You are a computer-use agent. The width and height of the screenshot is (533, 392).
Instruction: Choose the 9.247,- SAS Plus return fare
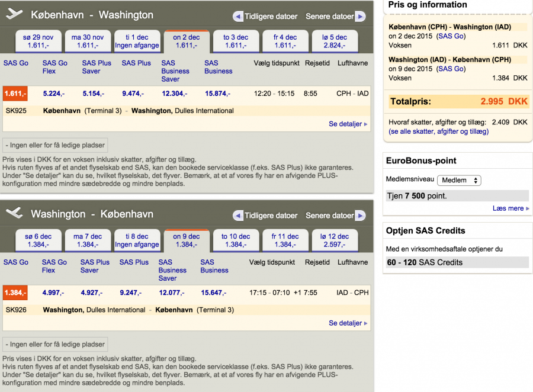tap(131, 293)
